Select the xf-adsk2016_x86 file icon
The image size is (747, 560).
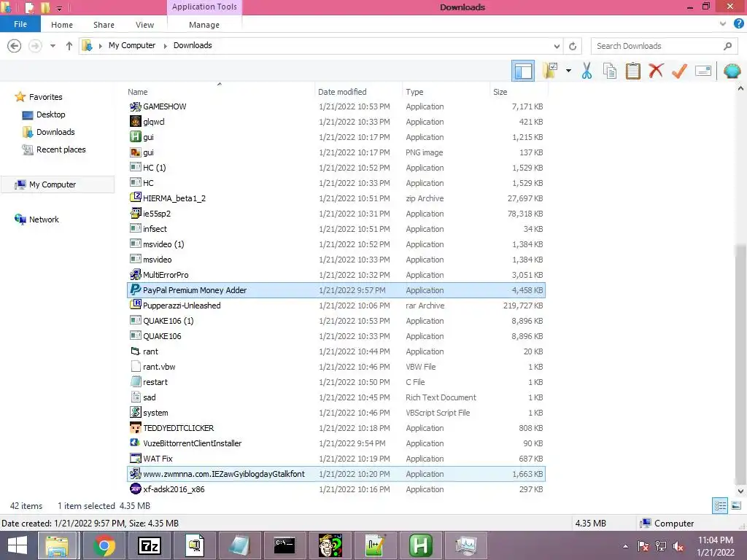(x=135, y=489)
